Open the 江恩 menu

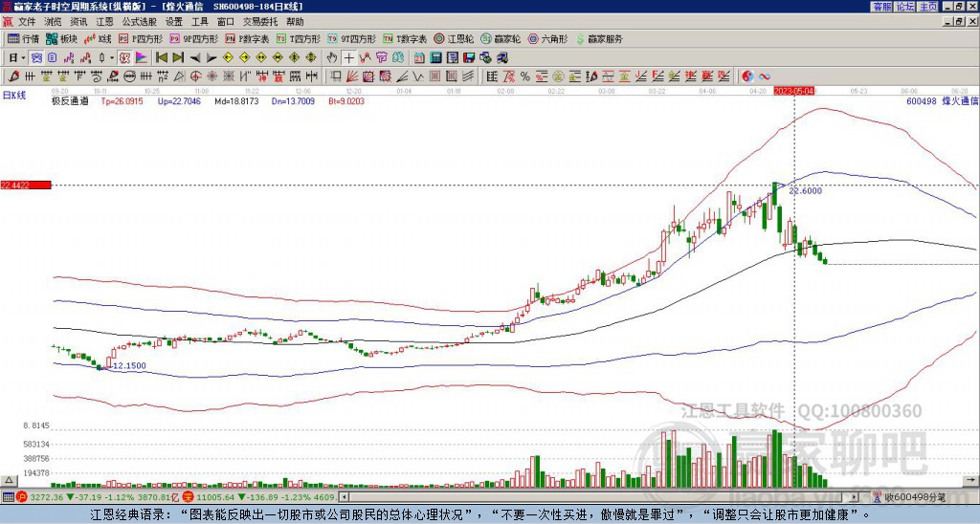point(104,22)
